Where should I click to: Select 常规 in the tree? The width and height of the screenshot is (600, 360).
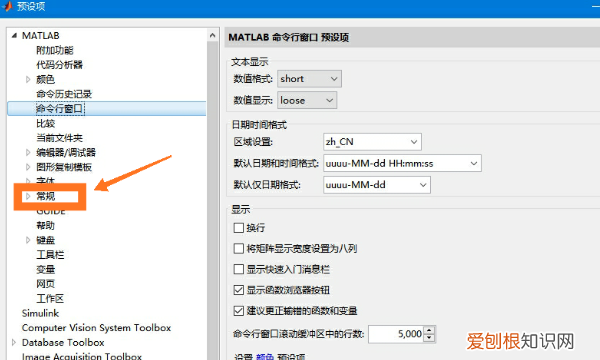click(x=46, y=196)
